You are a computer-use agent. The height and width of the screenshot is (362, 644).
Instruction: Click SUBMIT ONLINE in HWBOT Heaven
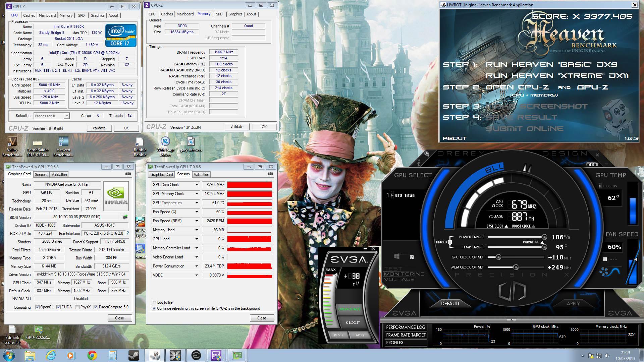coord(524,129)
